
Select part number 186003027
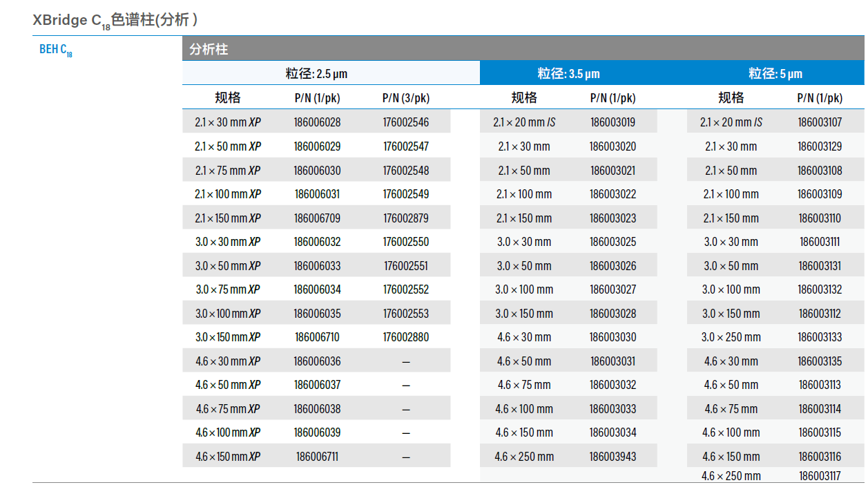coord(613,289)
